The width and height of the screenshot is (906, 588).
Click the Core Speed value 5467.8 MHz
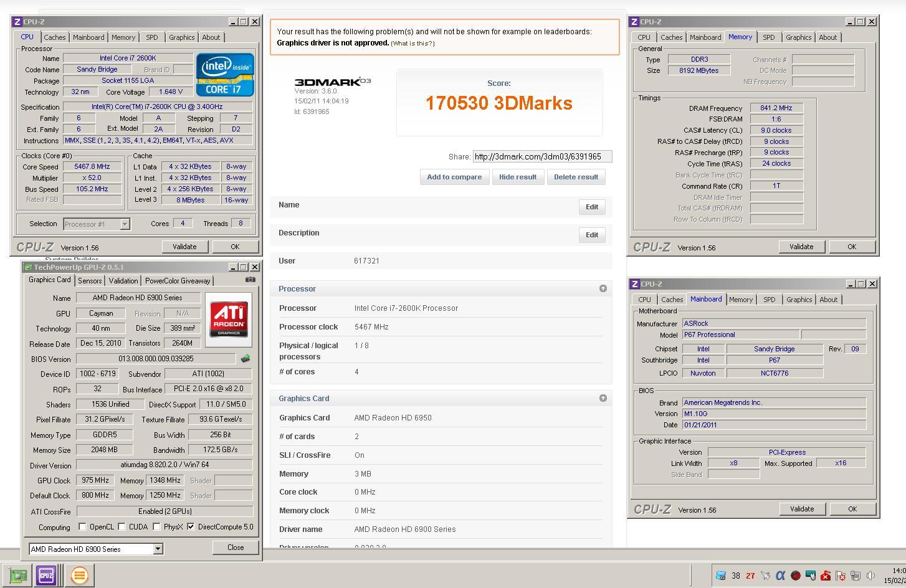(x=92, y=166)
